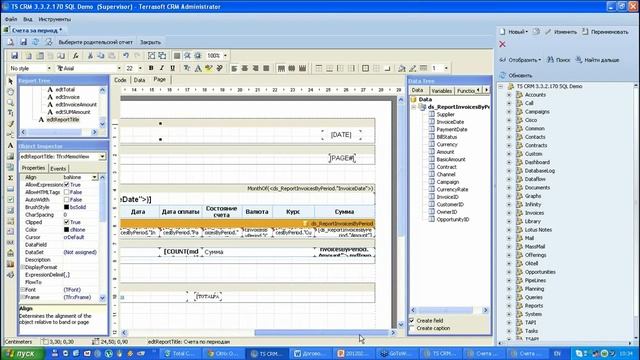This screenshot has height=360, width=640.
Task: Select Invoices item in right tree
Action: click(534, 213)
